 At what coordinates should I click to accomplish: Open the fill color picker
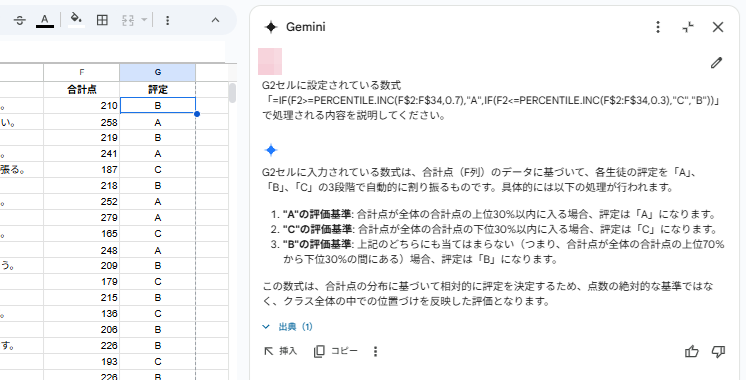pyautogui.click(x=76, y=20)
